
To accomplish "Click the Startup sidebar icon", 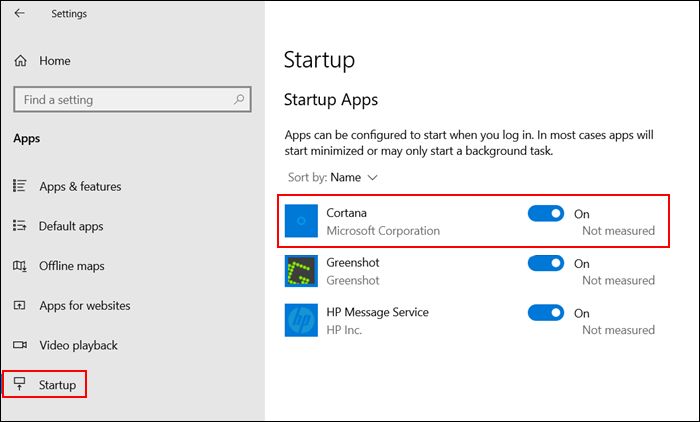I will tap(20, 384).
